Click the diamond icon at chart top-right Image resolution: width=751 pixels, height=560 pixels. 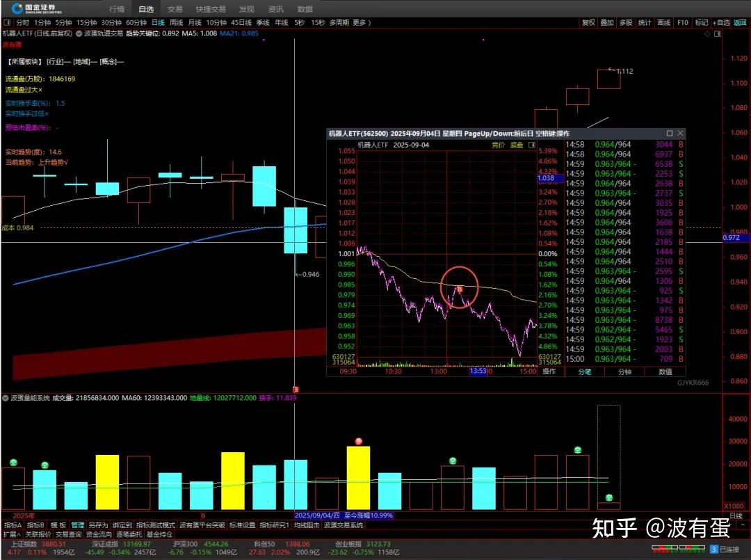(707, 34)
